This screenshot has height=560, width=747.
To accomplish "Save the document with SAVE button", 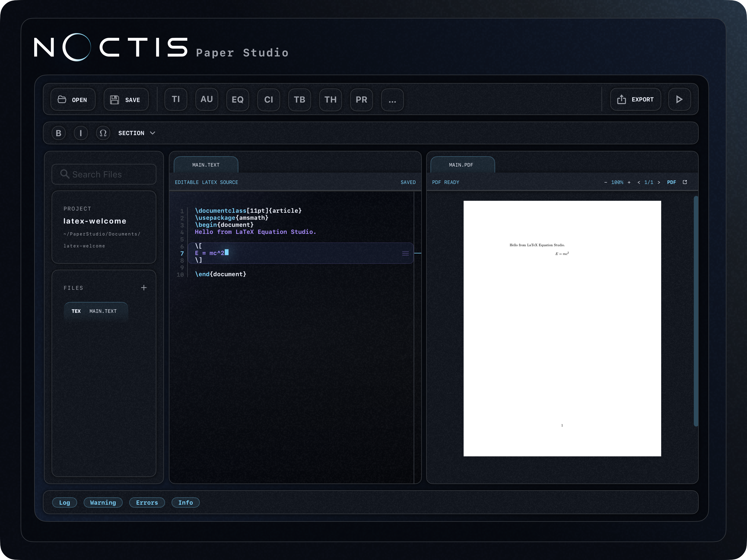I will [x=126, y=100].
